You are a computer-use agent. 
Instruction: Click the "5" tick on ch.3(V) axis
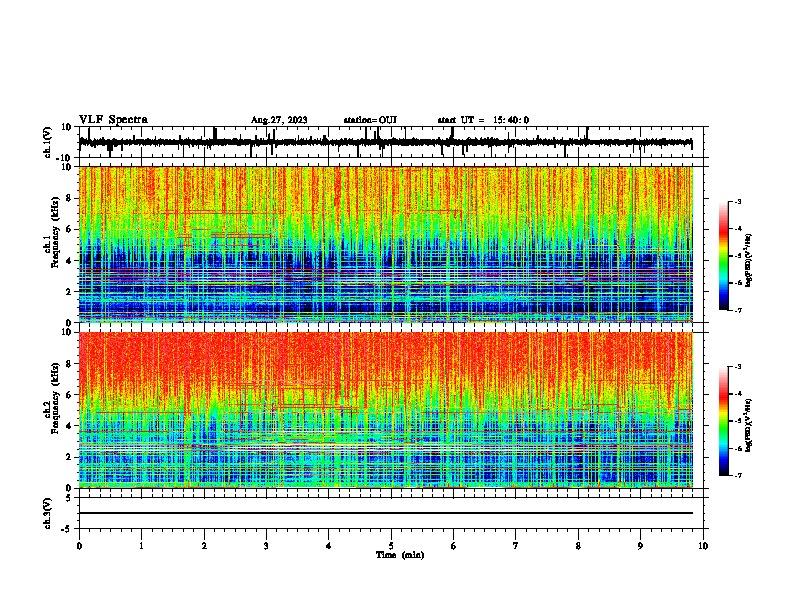(69, 498)
